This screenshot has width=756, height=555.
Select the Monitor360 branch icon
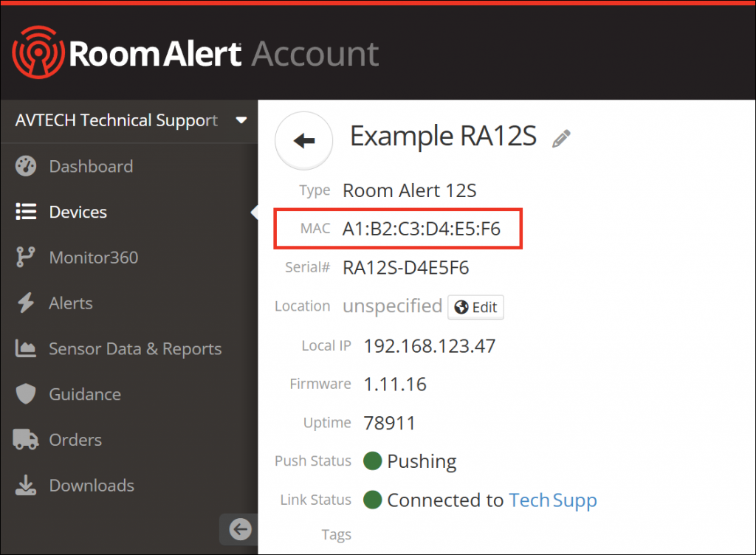click(x=26, y=258)
